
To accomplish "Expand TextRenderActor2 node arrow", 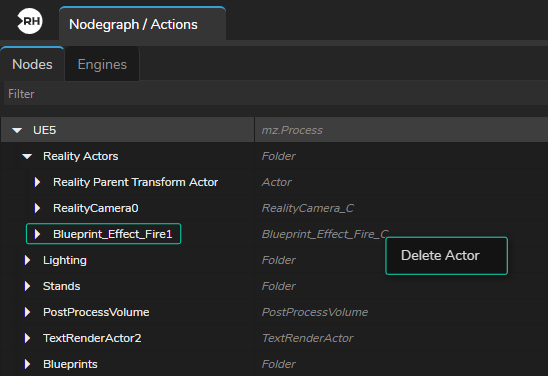I will (27, 338).
